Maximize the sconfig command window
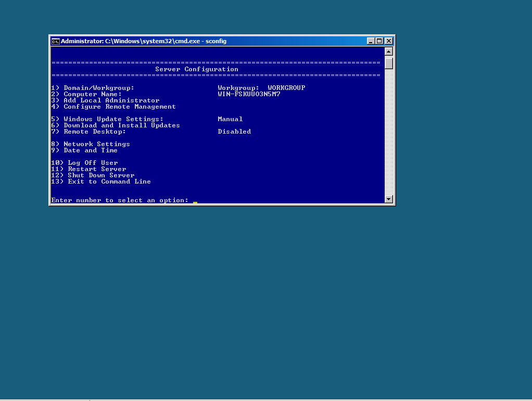 (379, 41)
